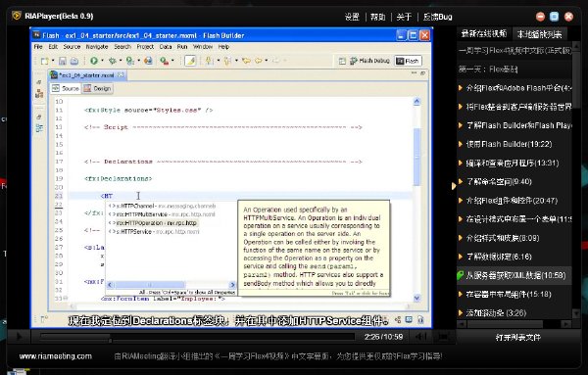588x375 pixels.
Task: Toggle the Mark Occurrences highlighter icon
Action: [190, 61]
